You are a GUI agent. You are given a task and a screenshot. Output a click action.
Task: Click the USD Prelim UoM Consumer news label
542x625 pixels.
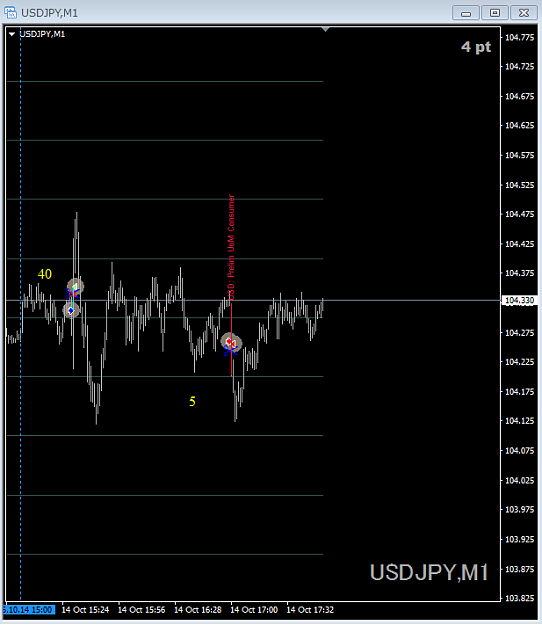coord(231,247)
